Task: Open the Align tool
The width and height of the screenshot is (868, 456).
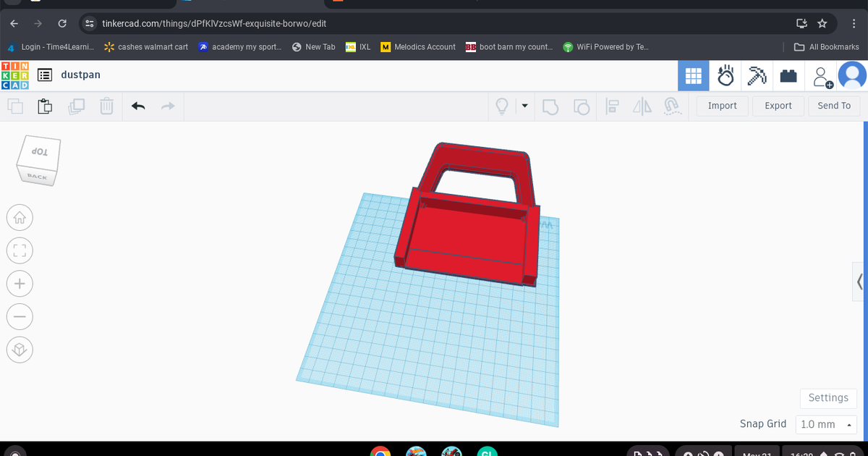Action: pos(612,106)
